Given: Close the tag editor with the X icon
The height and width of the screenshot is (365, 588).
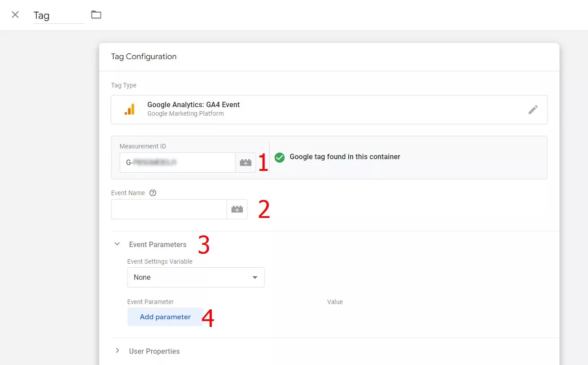Looking at the screenshot, I should point(15,15).
